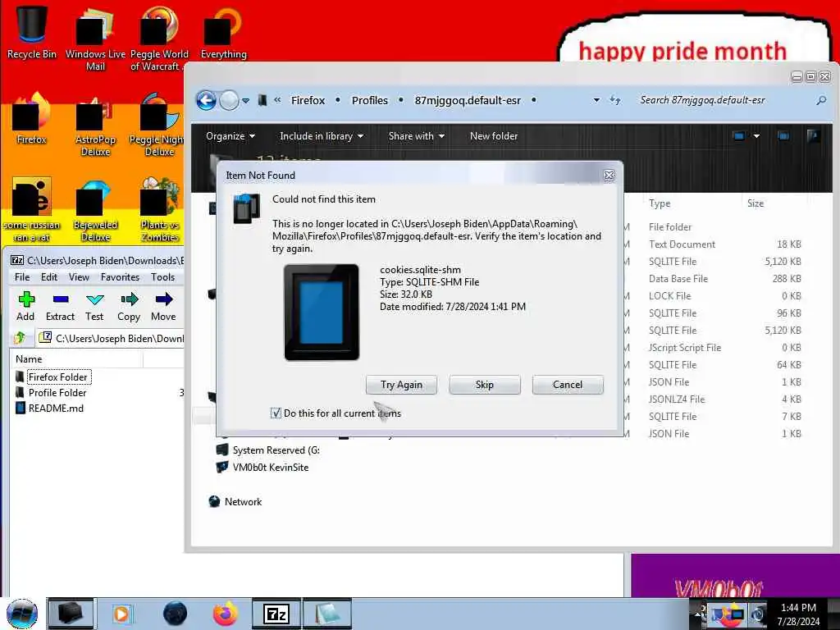Select 'System Reserved (G:' drive

(268, 450)
